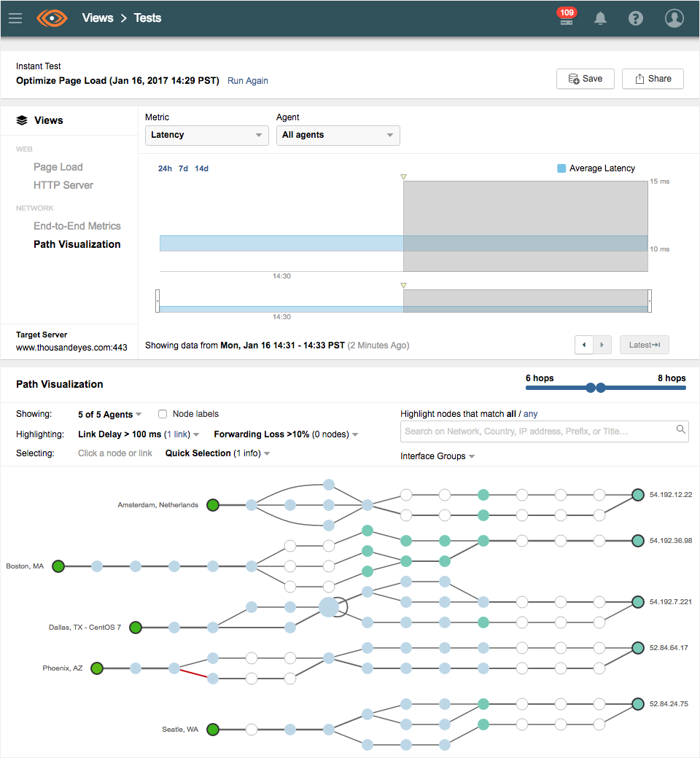Open the help question mark icon
The image size is (700, 758).
pyautogui.click(x=636, y=19)
